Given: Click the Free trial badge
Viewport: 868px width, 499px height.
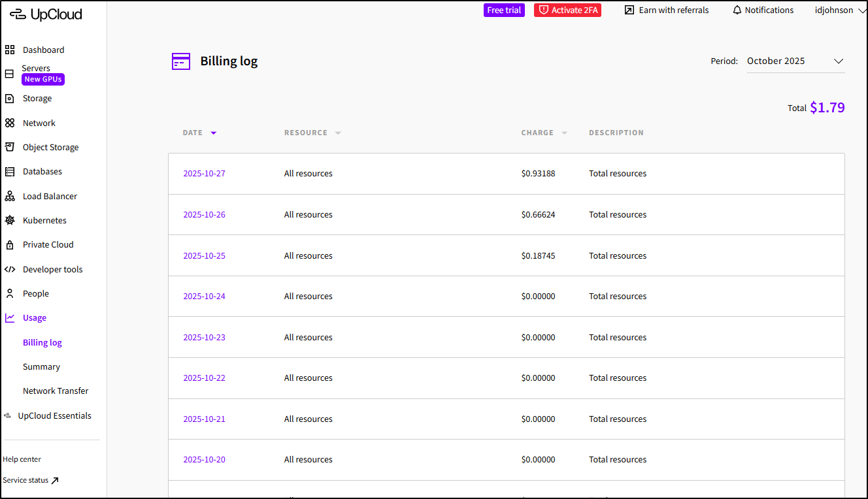Looking at the screenshot, I should click(x=504, y=10).
